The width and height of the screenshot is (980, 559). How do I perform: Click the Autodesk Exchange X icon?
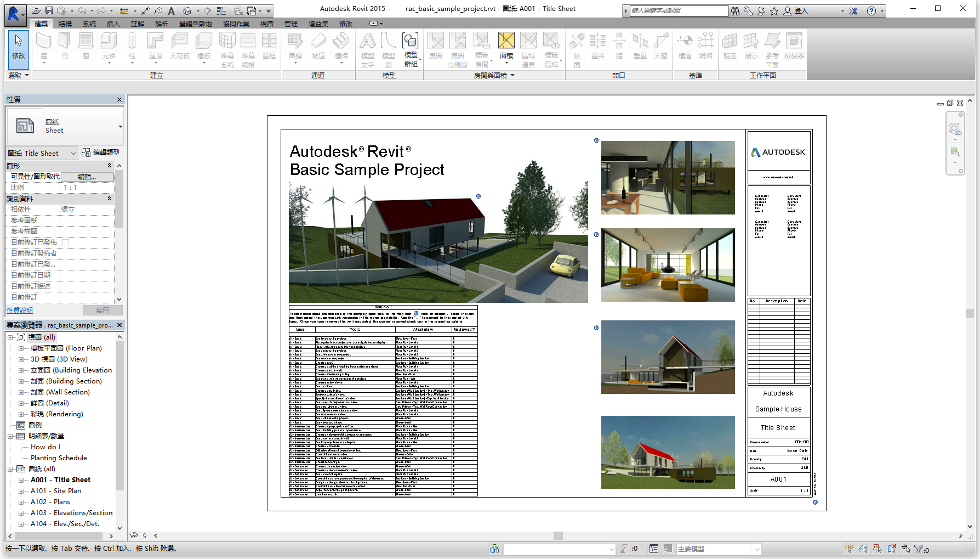click(x=853, y=11)
